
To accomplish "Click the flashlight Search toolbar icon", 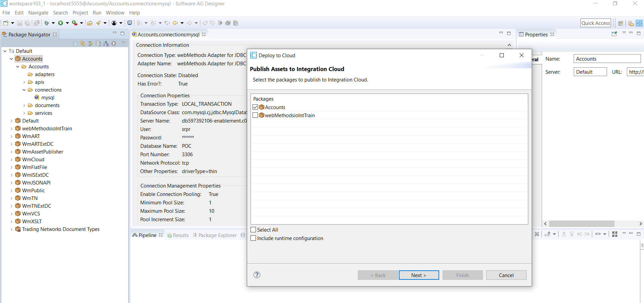I will click(x=98, y=23).
